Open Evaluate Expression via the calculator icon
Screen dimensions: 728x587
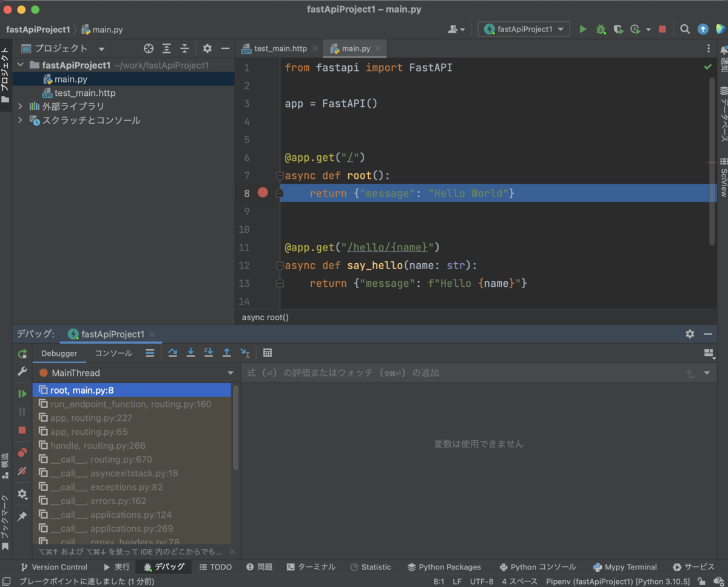pos(268,353)
